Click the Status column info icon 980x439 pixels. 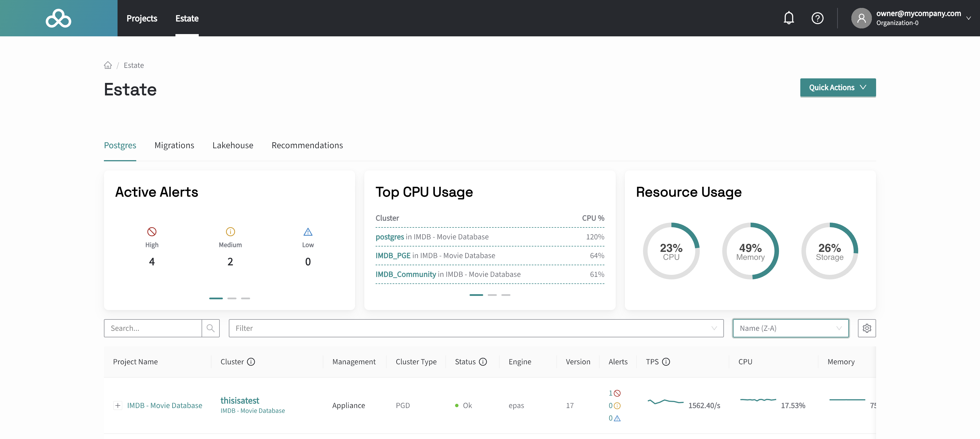coord(483,362)
